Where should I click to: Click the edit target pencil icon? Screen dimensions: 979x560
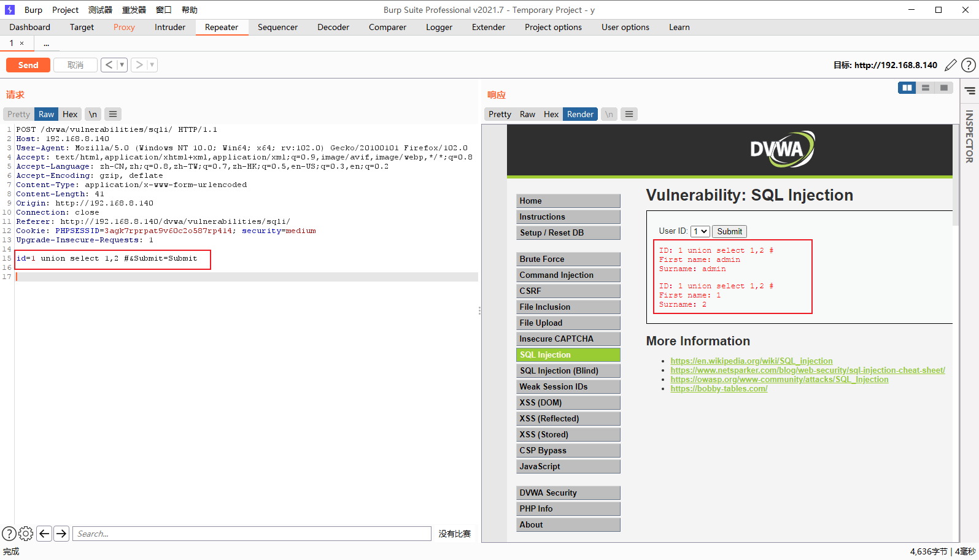pyautogui.click(x=951, y=65)
